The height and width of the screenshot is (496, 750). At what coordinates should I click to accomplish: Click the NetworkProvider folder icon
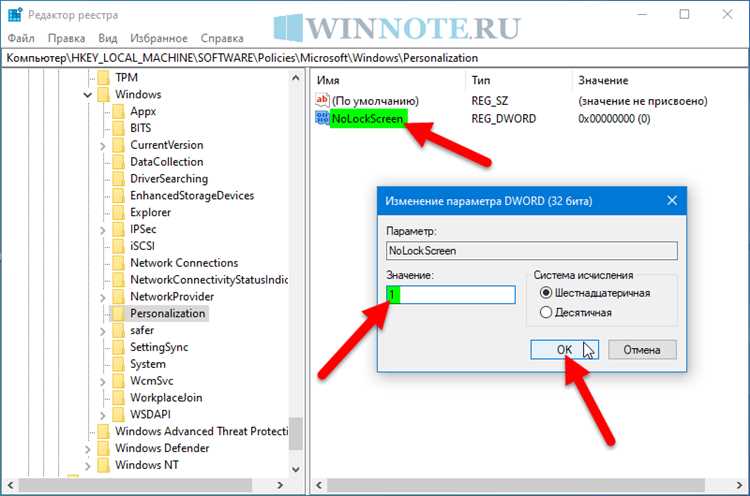coord(118,297)
